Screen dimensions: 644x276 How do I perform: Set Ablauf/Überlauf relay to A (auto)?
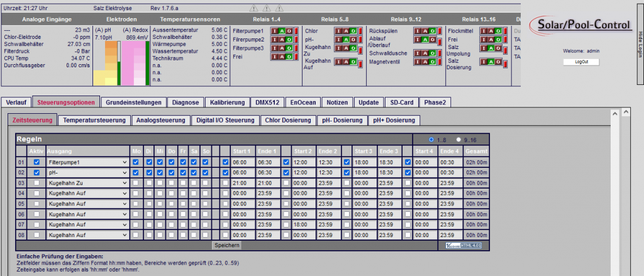tap(425, 40)
